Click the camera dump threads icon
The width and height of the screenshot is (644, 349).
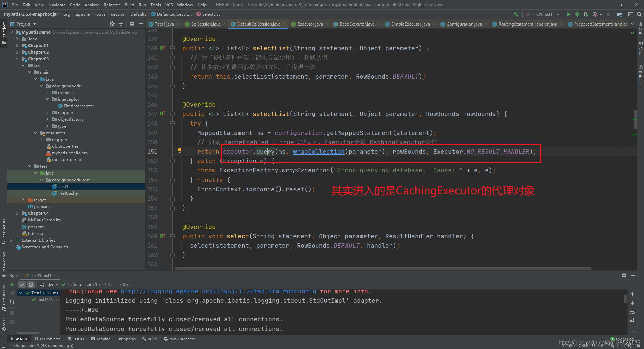point(12,321)
